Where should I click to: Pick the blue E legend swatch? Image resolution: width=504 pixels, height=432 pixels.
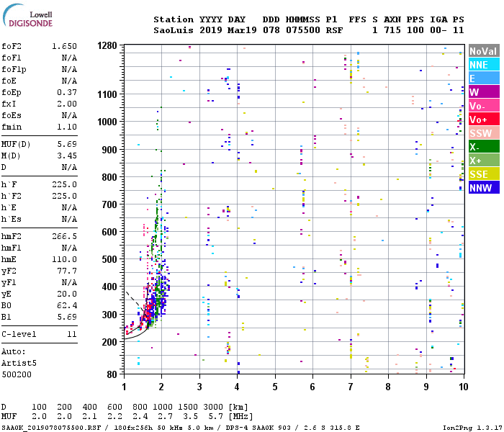482,78
